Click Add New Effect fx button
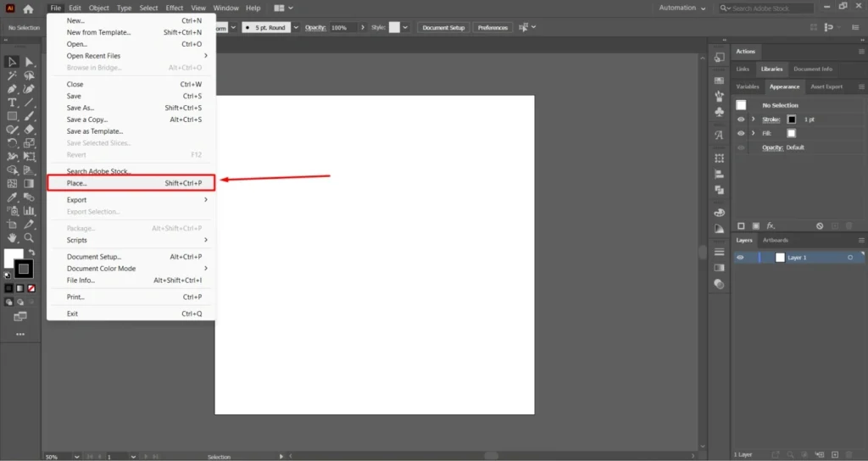 (x=771, y=225)
